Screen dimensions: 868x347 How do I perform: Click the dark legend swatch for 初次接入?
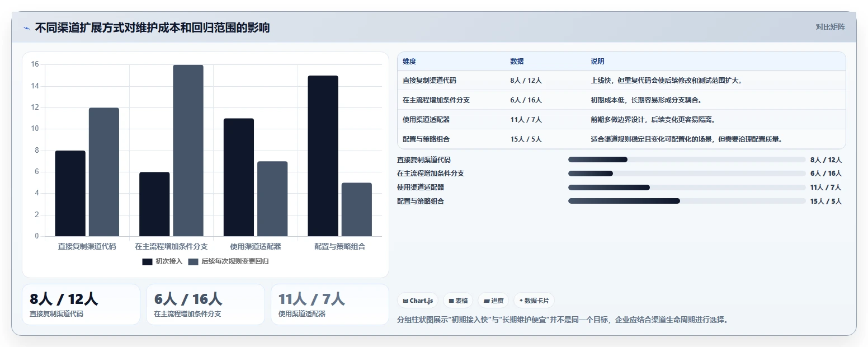[147, 261]
